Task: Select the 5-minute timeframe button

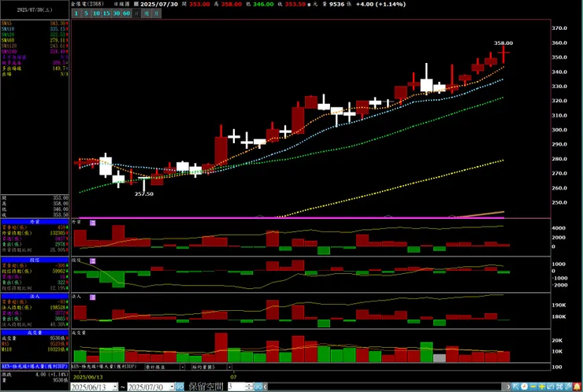Action: pos(86,13)
